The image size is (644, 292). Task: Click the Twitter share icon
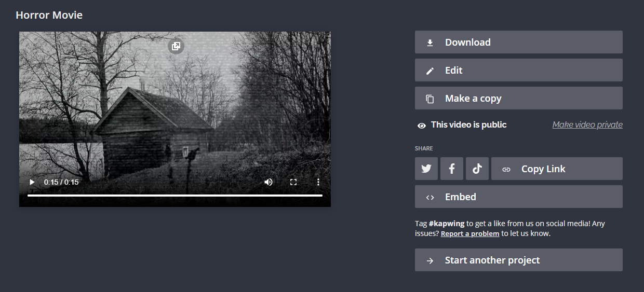(x=426, y=169)
